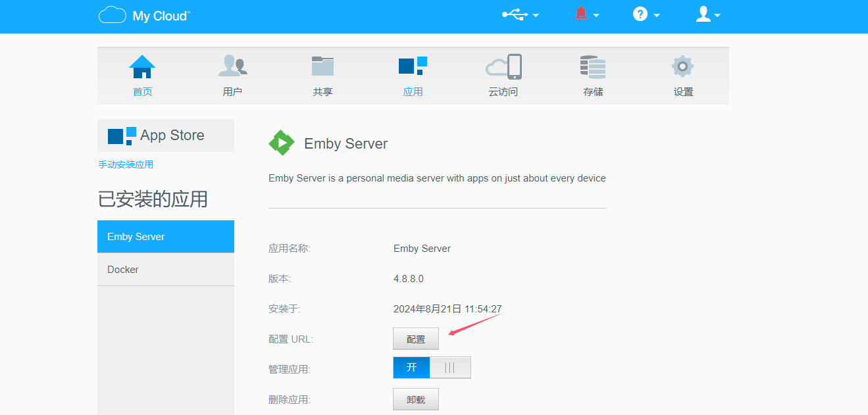Select the 首页 tab label
868x415 pixels.
[x=142, y=92]
